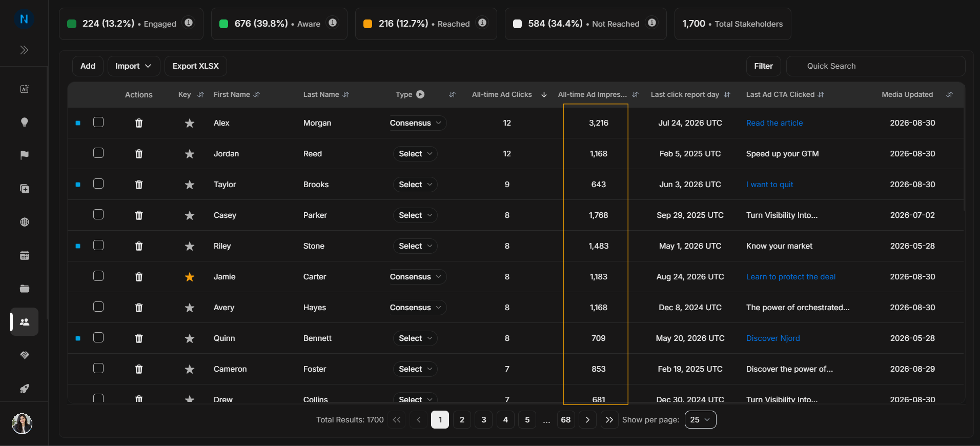The width and height of the screenshot is (980, 446).
Task: Check the Casey Parker row
Action: pyautogui.click(x=98, y=214)
